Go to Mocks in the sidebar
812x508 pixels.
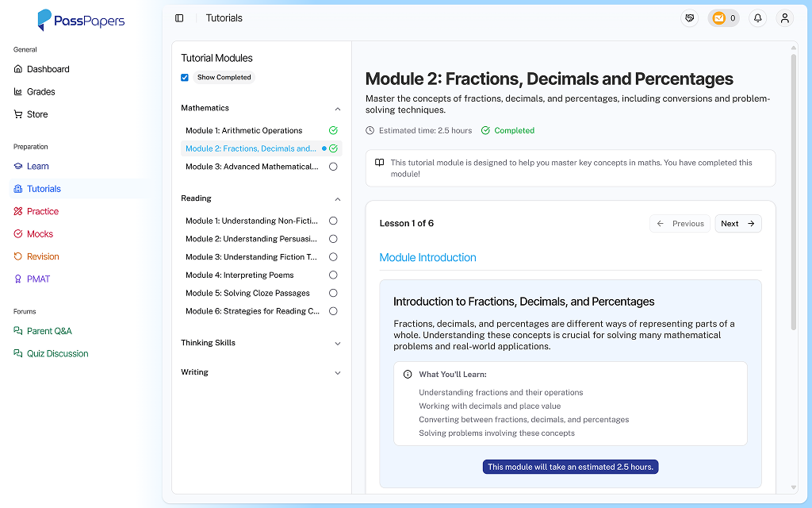40,234
